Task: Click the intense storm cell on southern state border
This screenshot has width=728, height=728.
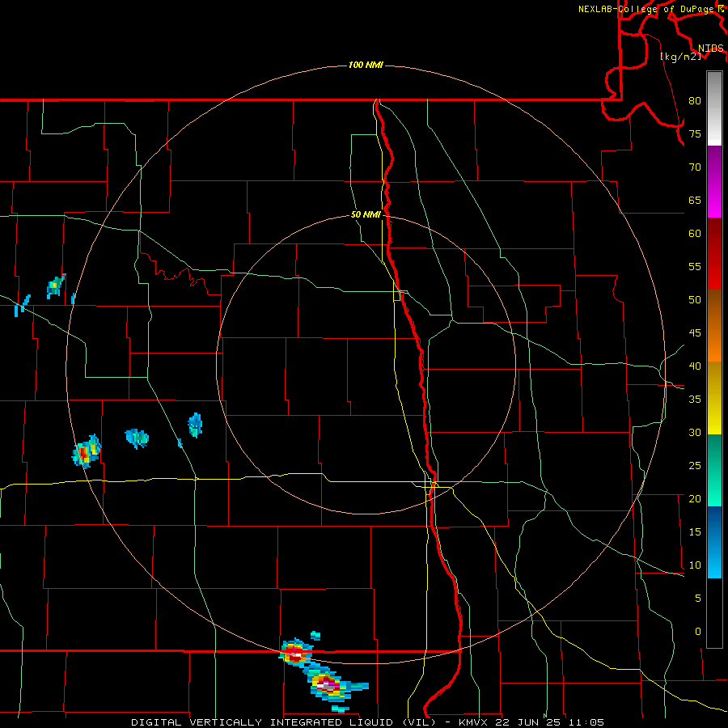Action: [x=296, y=653]
